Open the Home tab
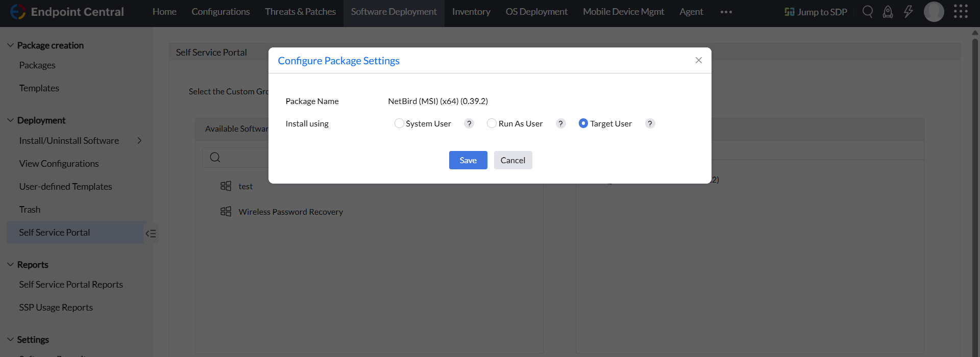Image resolution: width=980 pixels, height=357 pixels. tap(164, 12)
